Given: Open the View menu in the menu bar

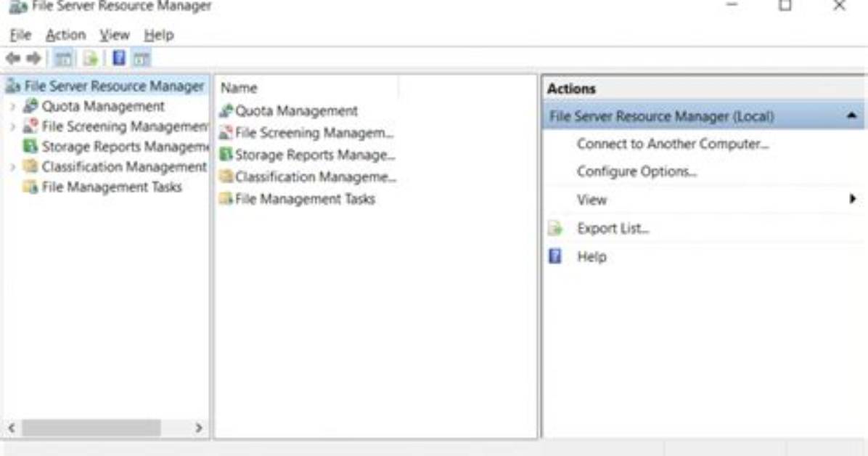Looking at the screenshot, I should [115, 35].
